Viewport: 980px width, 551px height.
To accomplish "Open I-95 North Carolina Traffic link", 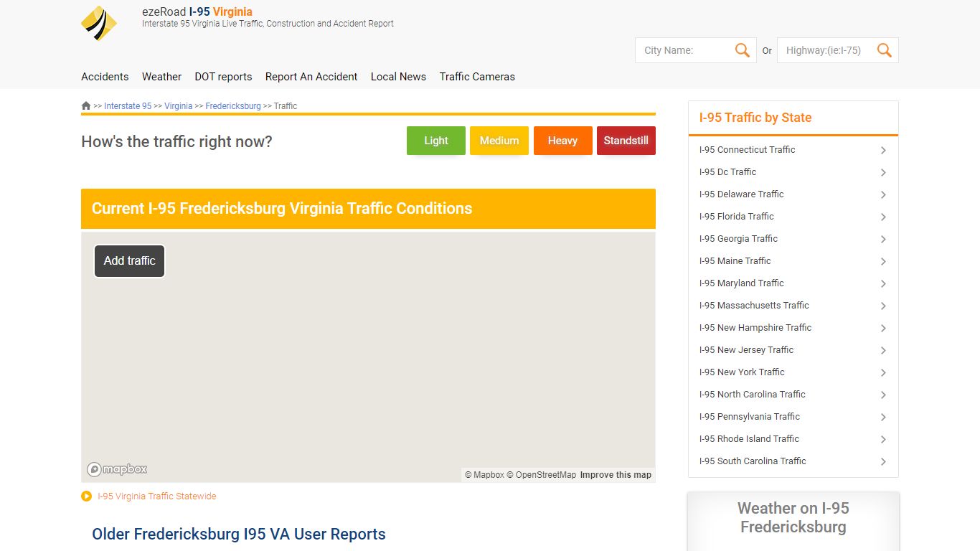I will (x=753, y=394).
